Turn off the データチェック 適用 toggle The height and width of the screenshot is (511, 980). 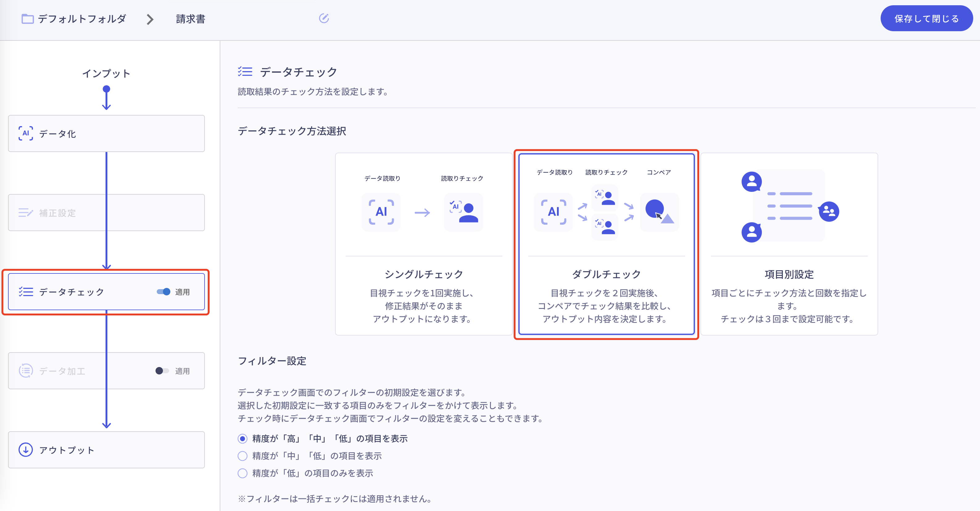164,292
